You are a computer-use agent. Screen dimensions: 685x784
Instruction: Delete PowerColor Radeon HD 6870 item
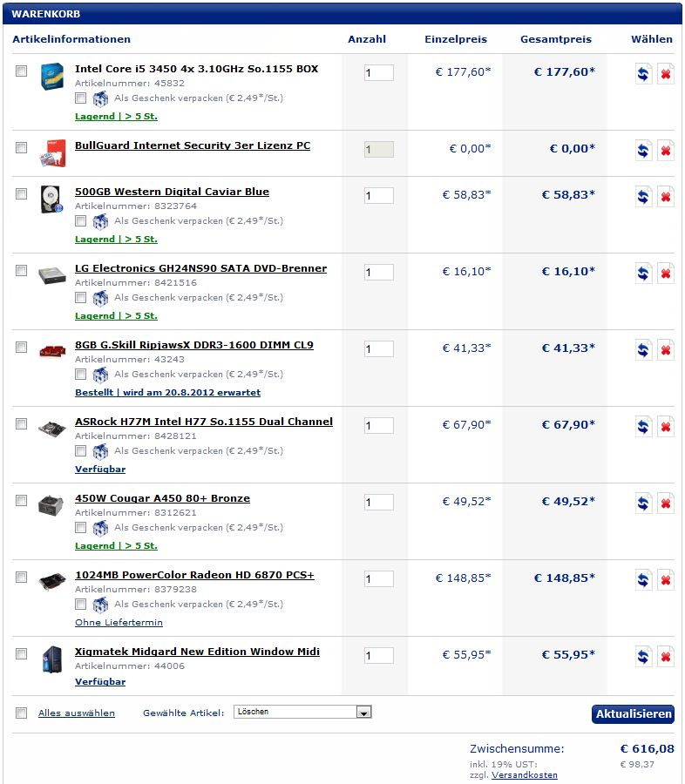(666, 580)
